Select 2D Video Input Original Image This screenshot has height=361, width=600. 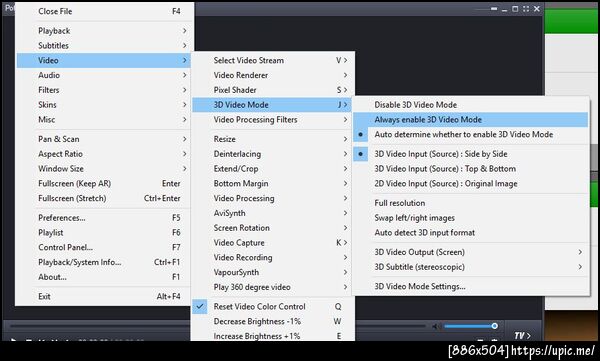[x=471, y=184]
